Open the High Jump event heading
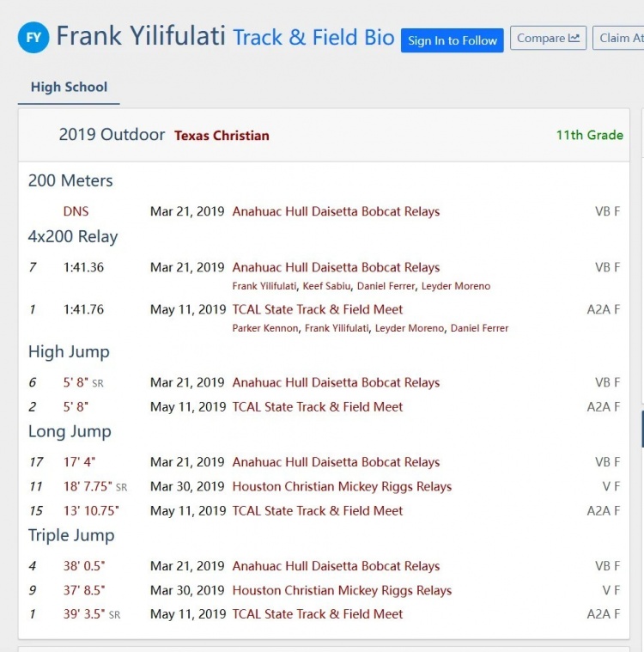 [69, 351]
